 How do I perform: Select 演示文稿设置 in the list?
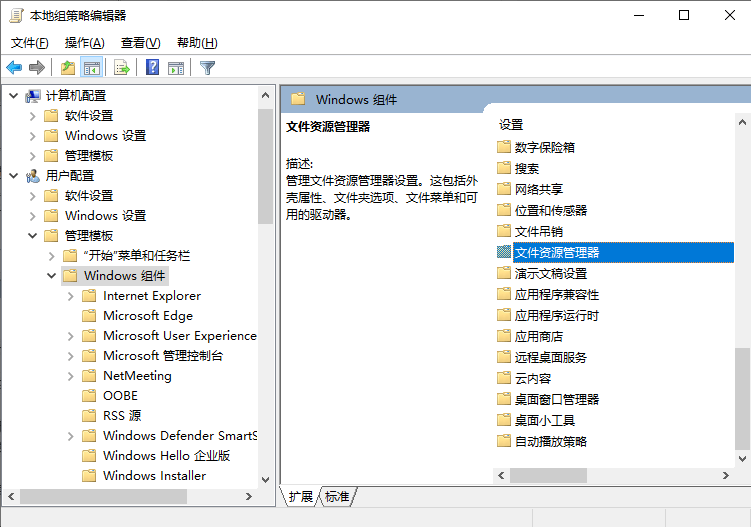551,274
